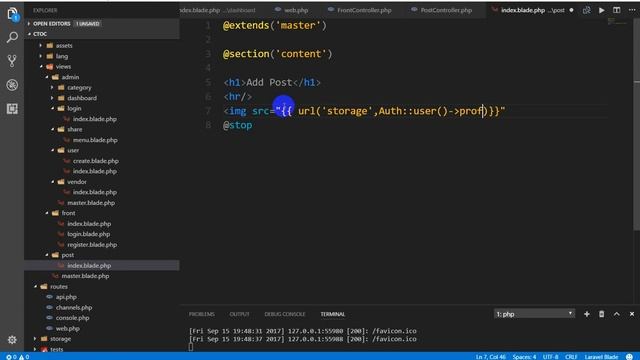The image size is (640, 360).
Task: Kill the terminal with trash icon
Action: tap(602, 314)
